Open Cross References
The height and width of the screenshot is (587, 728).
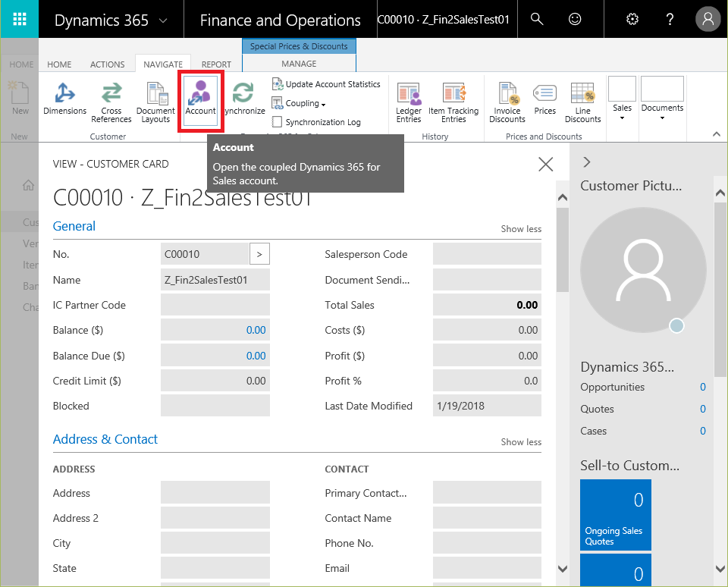(111, 102)
